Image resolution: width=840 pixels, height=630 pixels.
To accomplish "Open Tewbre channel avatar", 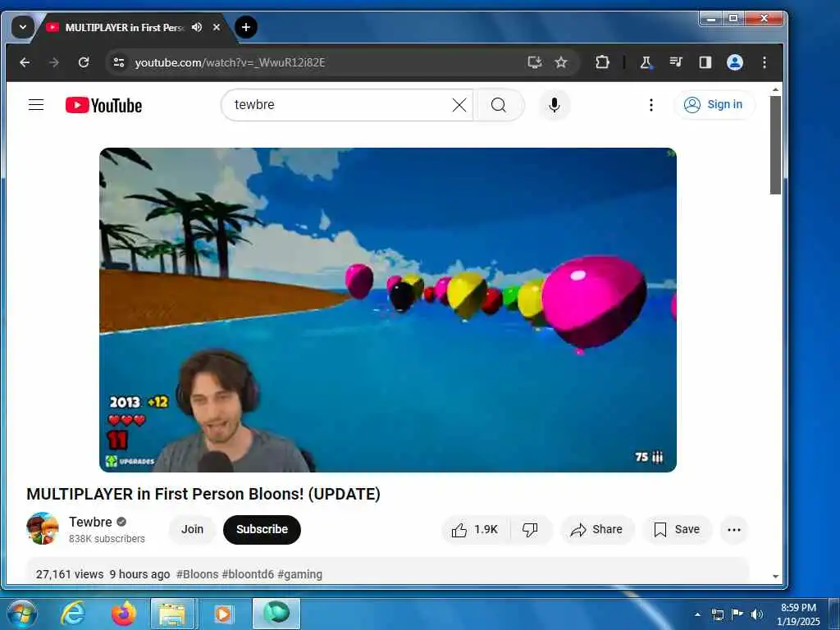I will coord(43,529).
